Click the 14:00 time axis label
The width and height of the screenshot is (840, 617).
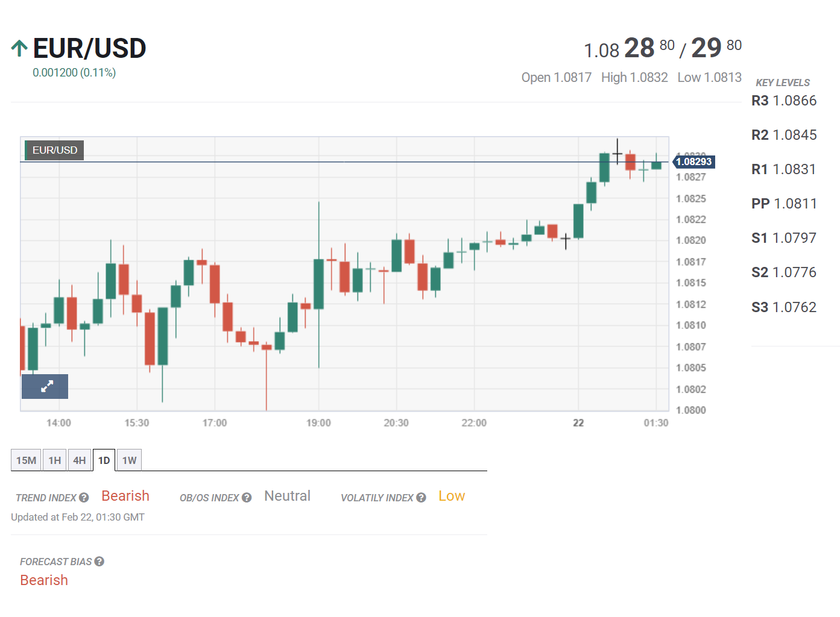pyautogui.click(x=58, y=423)
